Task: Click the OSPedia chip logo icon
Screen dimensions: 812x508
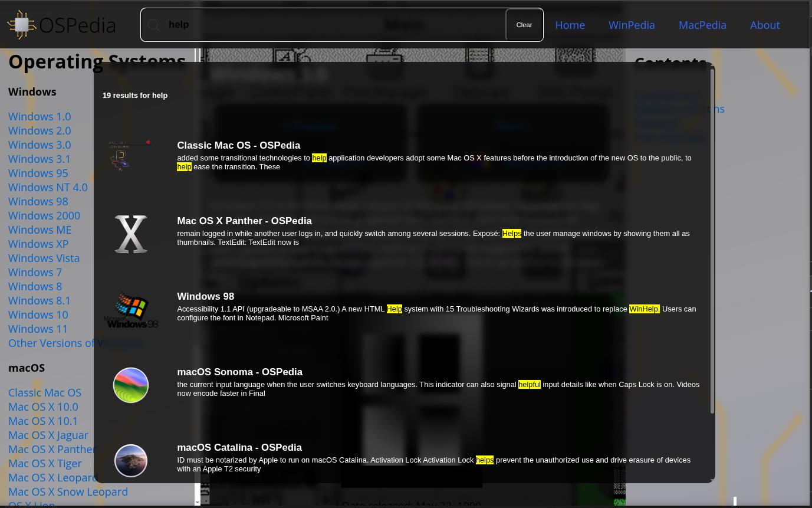Action: pyautogui.click(x=22, y=25)
